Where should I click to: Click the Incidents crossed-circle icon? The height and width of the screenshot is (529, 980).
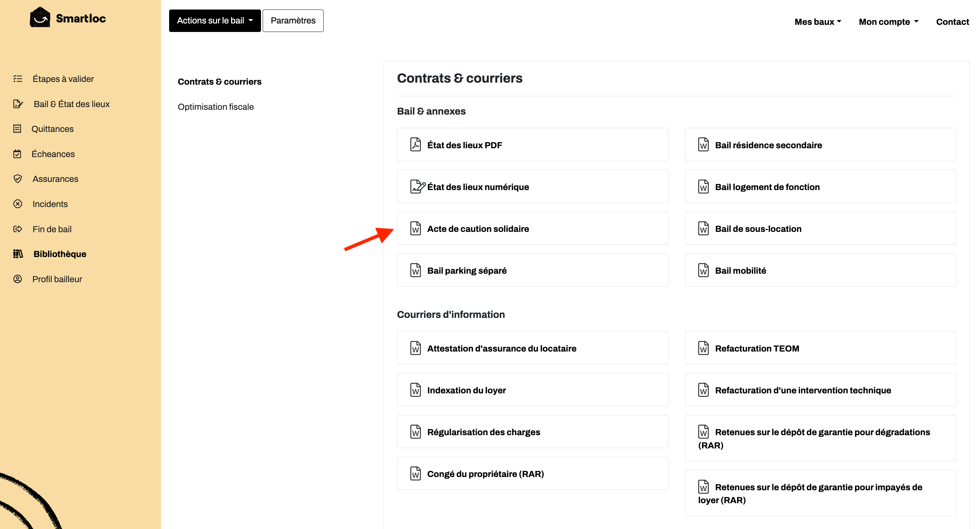(x=17, y=204)
